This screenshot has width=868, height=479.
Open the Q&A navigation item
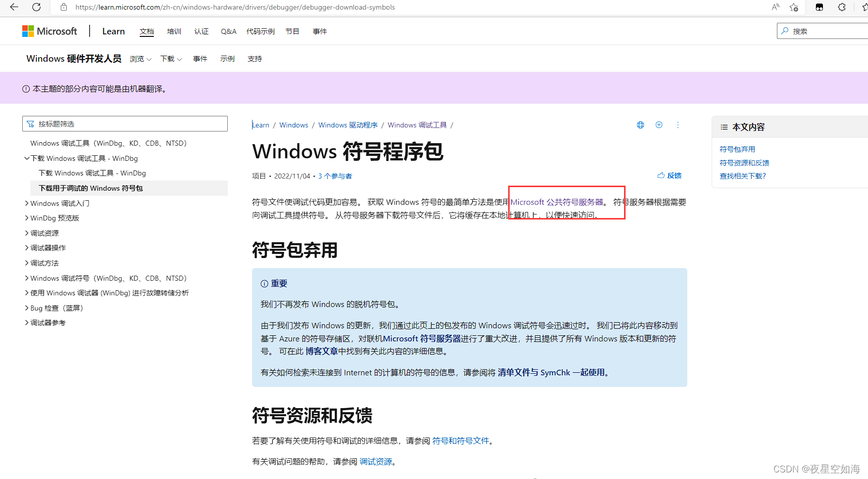(228, 31)
